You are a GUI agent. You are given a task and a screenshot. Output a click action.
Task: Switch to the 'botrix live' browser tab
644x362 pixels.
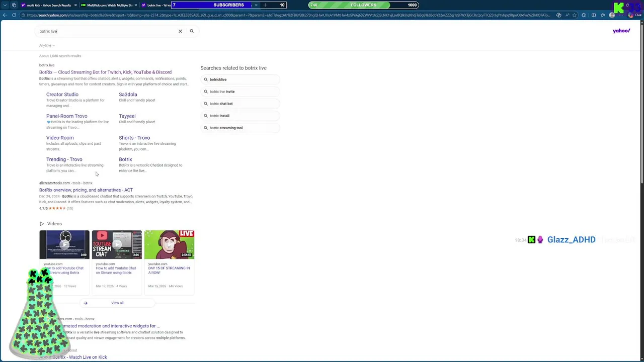pos(156,5)
